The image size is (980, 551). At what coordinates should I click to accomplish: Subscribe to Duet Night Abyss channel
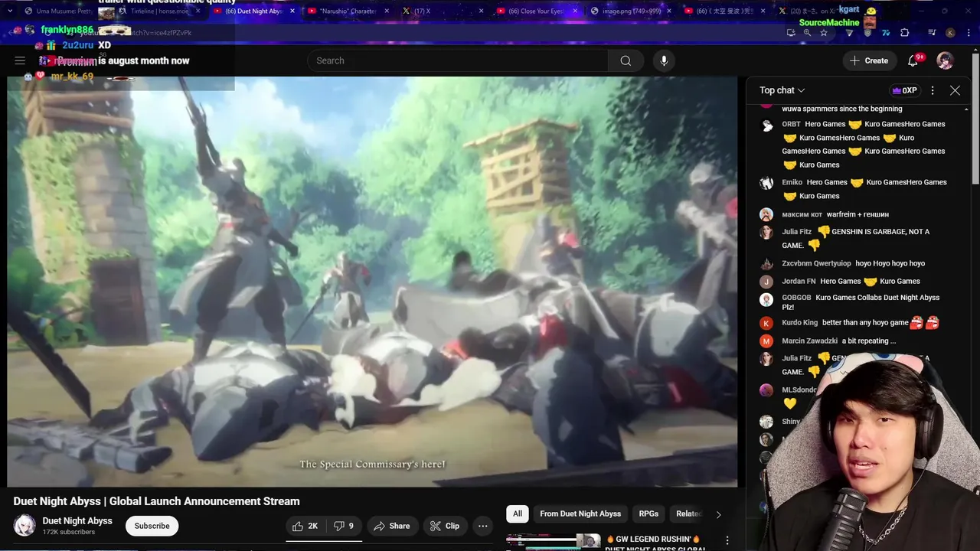(x=152, y=526)
